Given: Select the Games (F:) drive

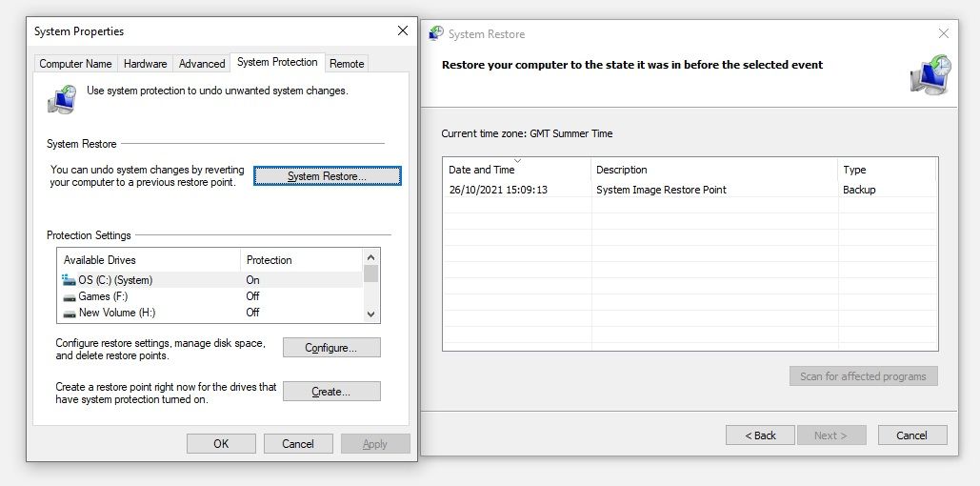Looking at the screenshot, I should pos(210,295).
